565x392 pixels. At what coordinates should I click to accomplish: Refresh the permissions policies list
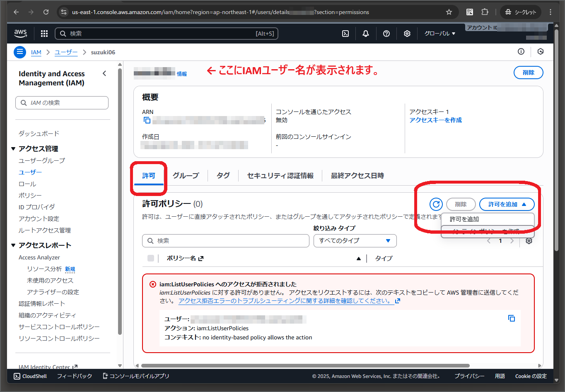tap(436, 204)
